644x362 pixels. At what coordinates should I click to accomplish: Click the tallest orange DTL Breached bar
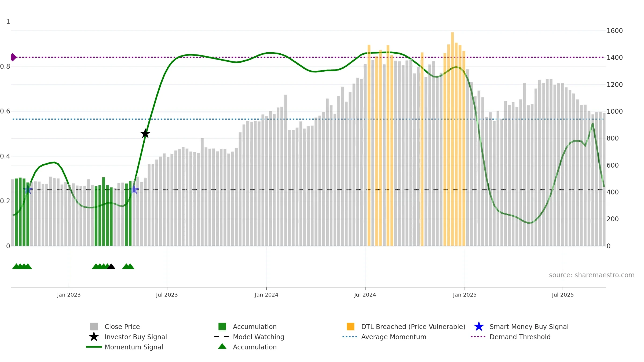tap(452, 139)
